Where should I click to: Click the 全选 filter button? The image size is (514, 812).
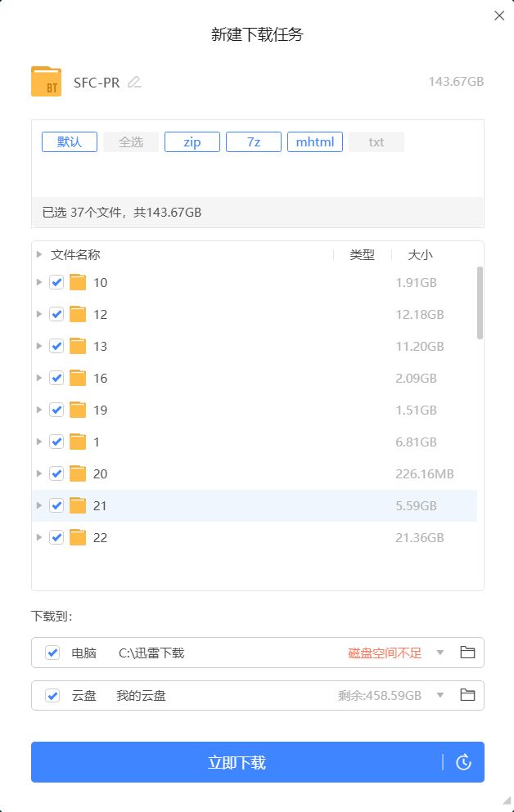131,142
